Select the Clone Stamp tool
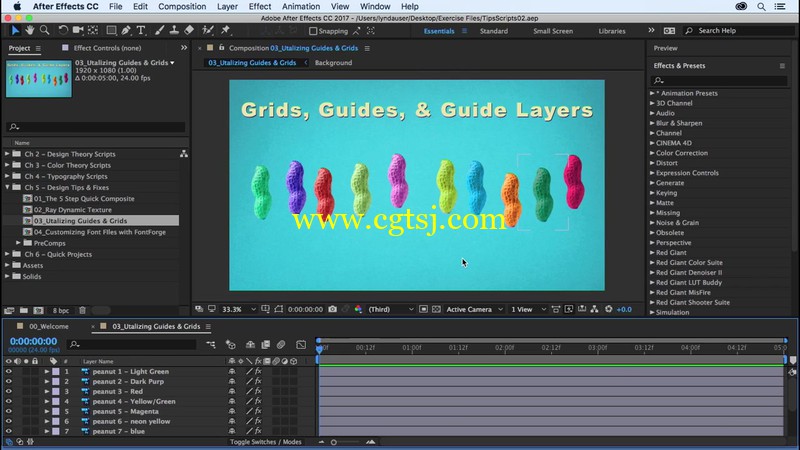 (174, 31)
